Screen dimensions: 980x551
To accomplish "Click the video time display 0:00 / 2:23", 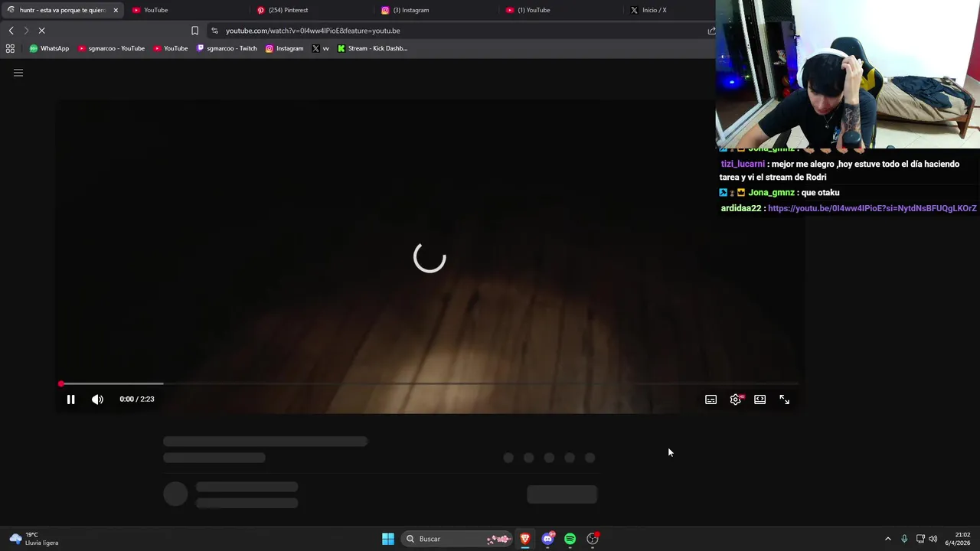I will (137, 399).
